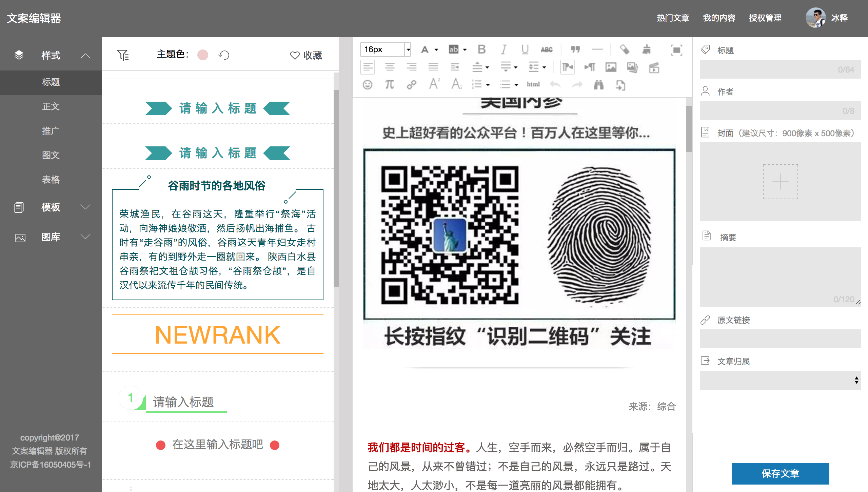
Task: Reset theme color with refresh icon
Action: click(x=224, y=55)
